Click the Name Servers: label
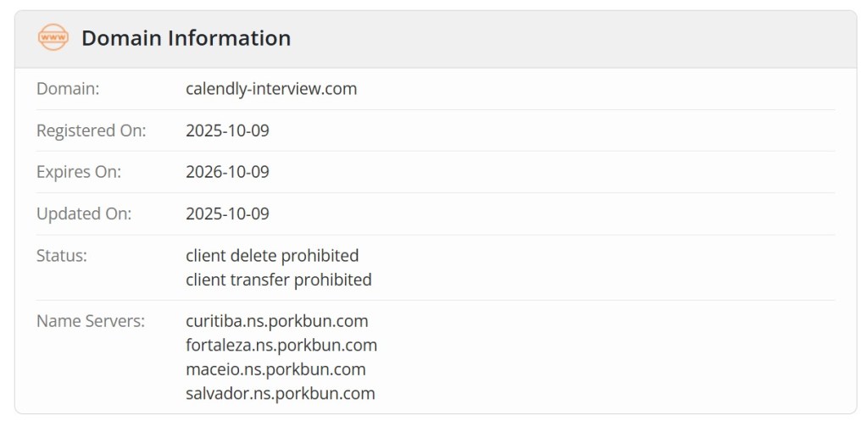 click(91, 321)
